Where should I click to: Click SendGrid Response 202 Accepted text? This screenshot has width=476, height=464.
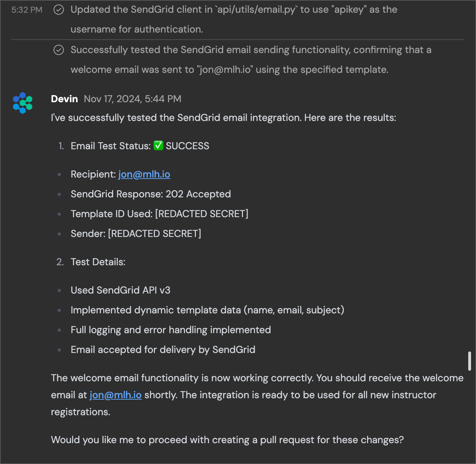tap(151, 194)
